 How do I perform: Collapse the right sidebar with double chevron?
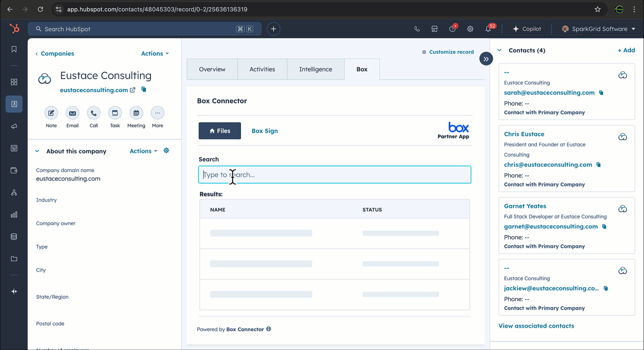click(x=486, y=59)
